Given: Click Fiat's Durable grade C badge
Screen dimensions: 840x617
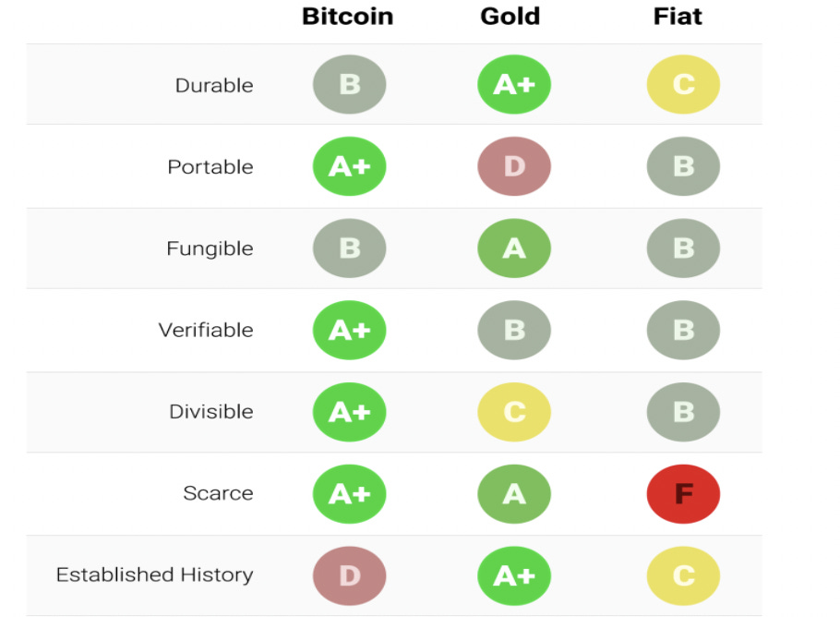Looking at the screenshot, I should tap(683, 84).
